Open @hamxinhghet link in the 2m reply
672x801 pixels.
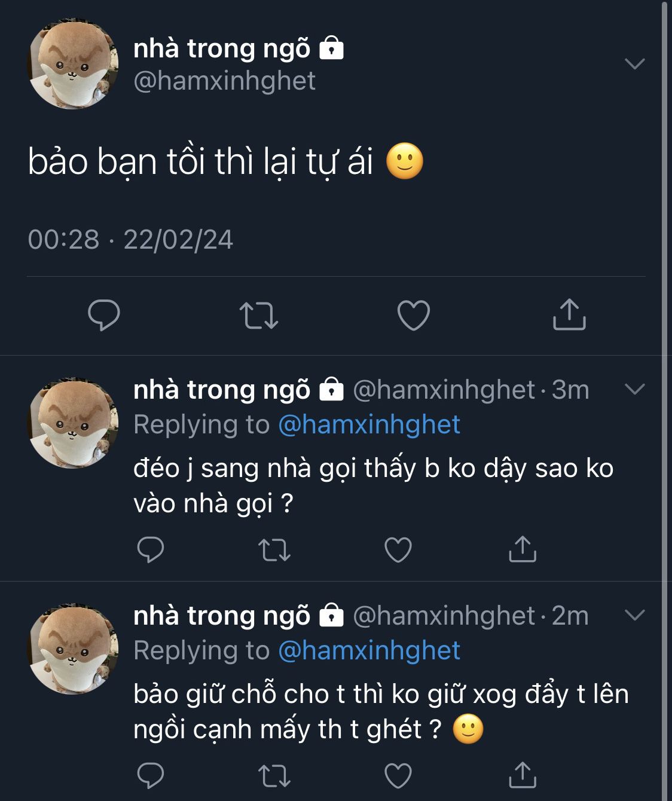(369, 650)
